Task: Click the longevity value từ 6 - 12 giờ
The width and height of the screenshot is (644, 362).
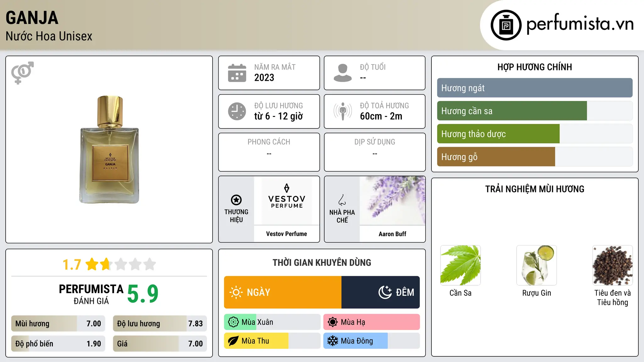Action: [x=278, y=116]
